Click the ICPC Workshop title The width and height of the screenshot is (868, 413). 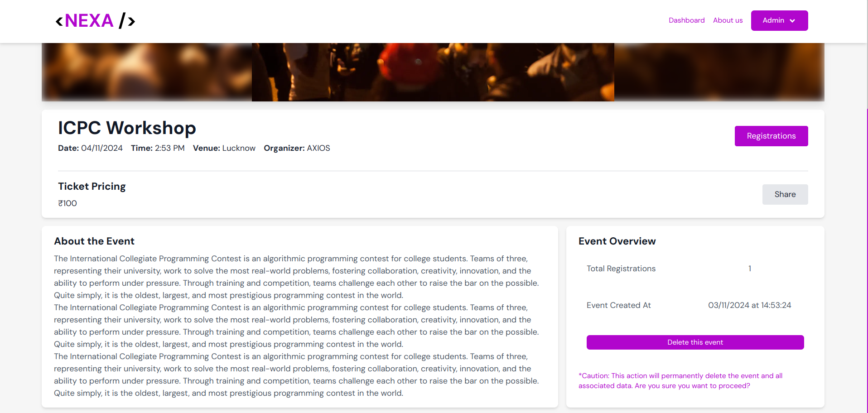[127, 128]
